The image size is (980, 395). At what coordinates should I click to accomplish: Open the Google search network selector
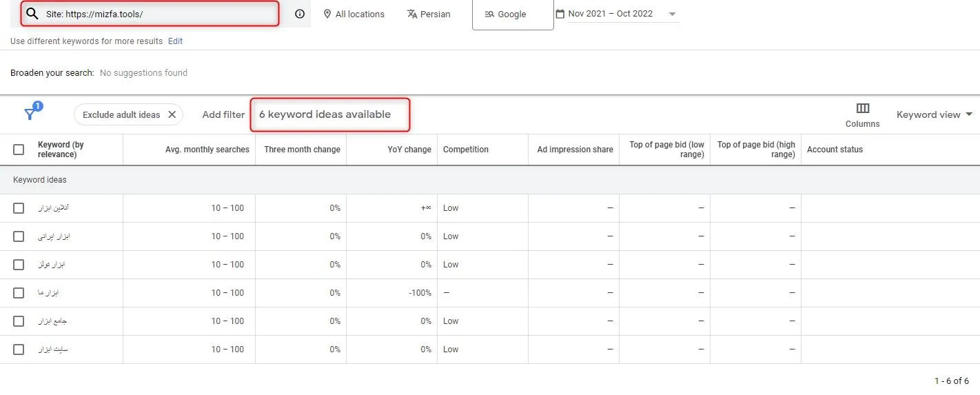[x=513, y=14]
